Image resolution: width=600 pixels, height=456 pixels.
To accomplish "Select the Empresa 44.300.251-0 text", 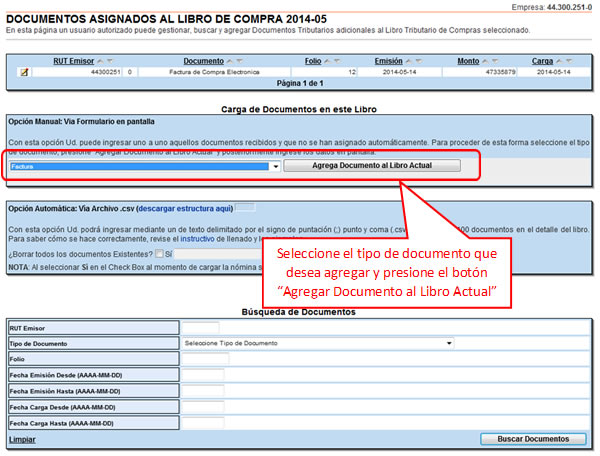I will (x=552, y=7).
